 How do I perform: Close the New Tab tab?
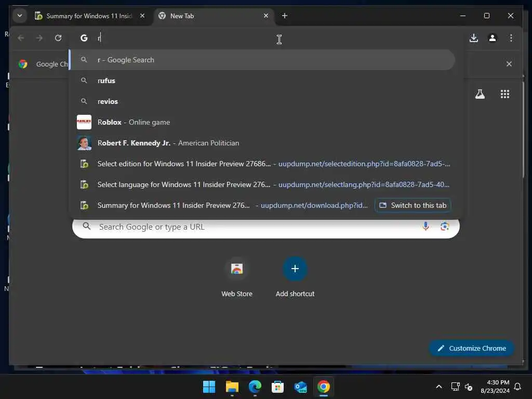pos(266,16)
